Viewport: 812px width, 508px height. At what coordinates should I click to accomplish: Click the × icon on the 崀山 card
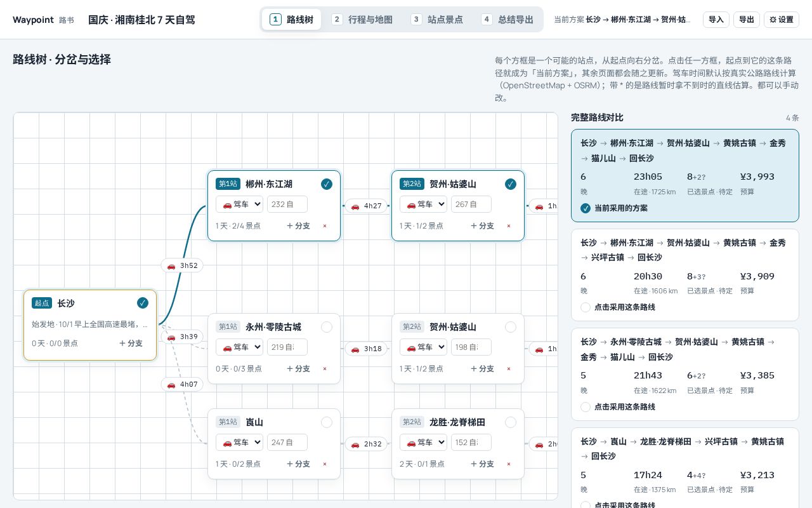click(x=325, y=464)
